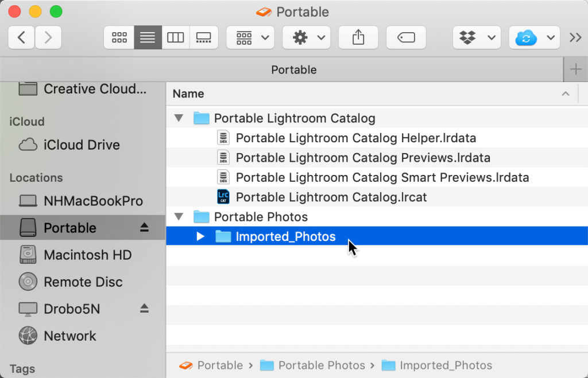Viewport: 588px width, 378px height.
Task: Click the Smart Previews.lrdata file icon
Action: click(x=223, y=177)
